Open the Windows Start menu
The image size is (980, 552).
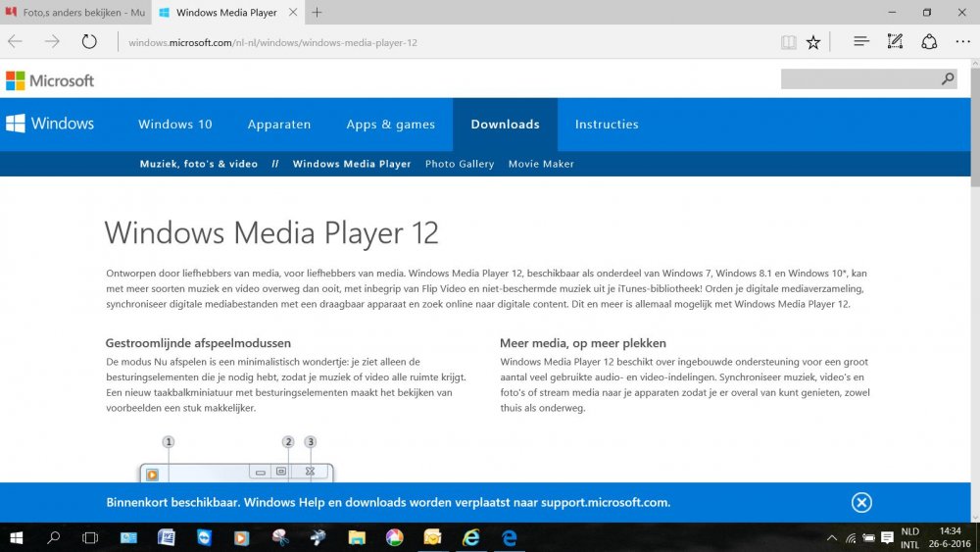tap(17, 537)
